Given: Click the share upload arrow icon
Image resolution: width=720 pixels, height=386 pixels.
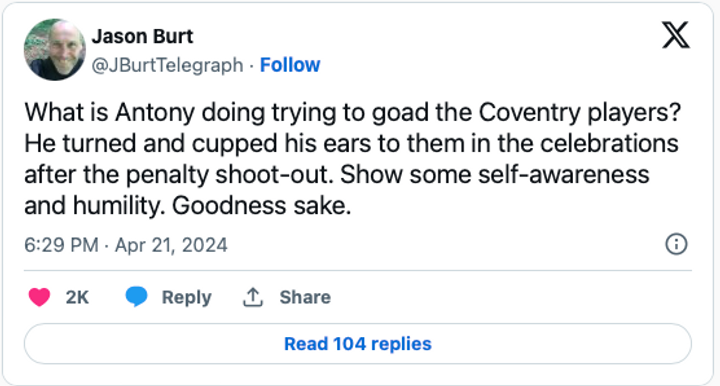Looking at the screenshot, I should [253, 297].
